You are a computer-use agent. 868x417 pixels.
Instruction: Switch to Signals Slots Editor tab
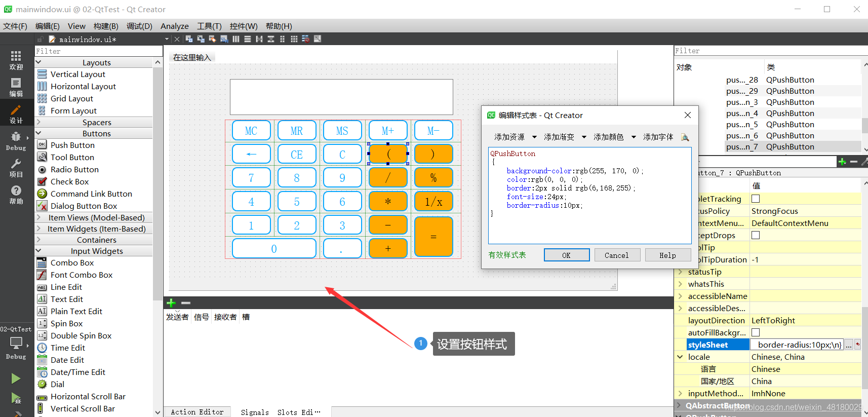(281, 412)
